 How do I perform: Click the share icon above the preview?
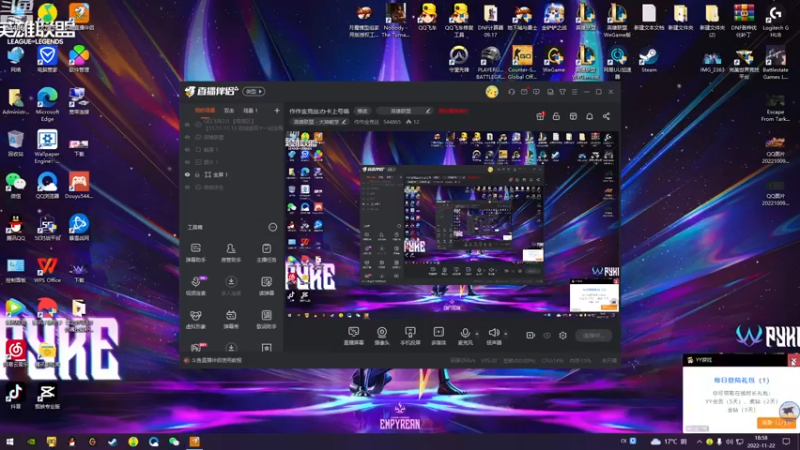[x=606, y=116]
